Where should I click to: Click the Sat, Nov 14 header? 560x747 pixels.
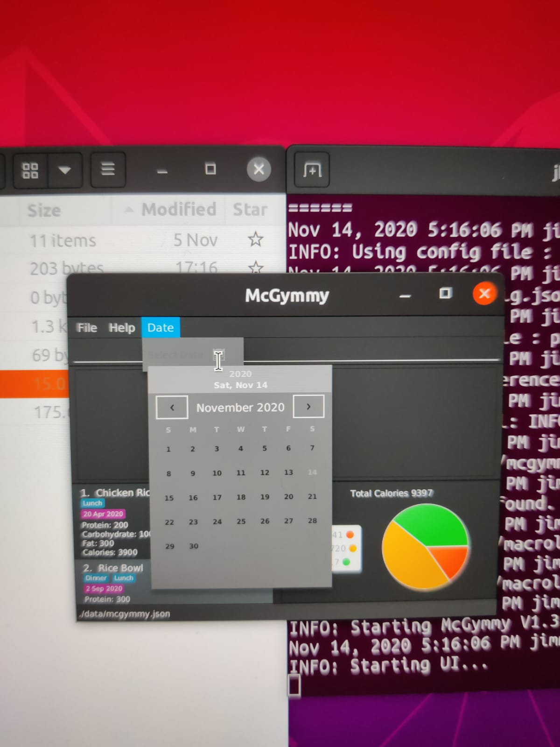tap(241, 385)
